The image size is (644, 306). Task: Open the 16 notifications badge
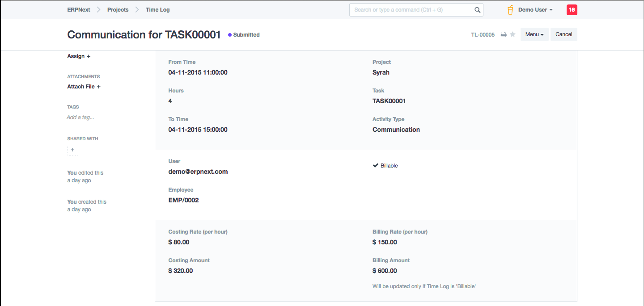pyautogui.click(x=572, y=10)
